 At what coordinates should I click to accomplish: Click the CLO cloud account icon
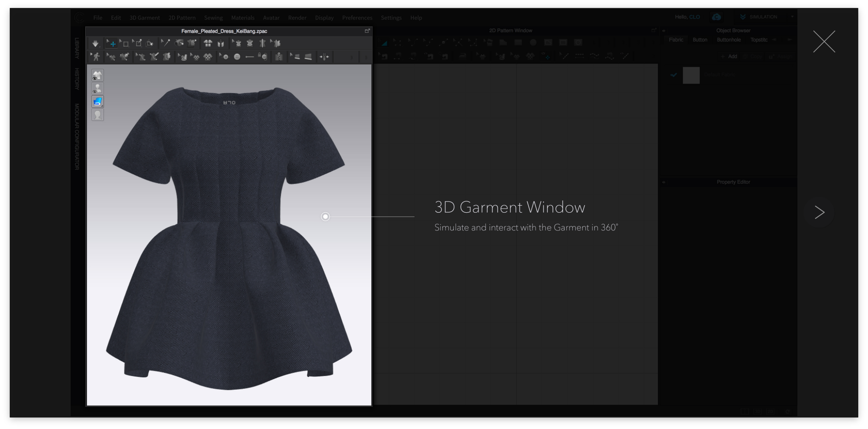coord(716,17)
